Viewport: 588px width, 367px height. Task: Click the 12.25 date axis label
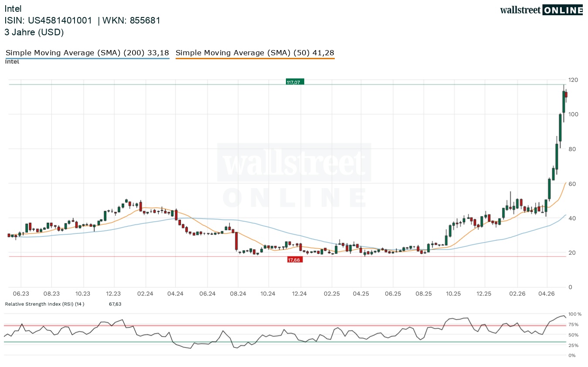point(484,294)
